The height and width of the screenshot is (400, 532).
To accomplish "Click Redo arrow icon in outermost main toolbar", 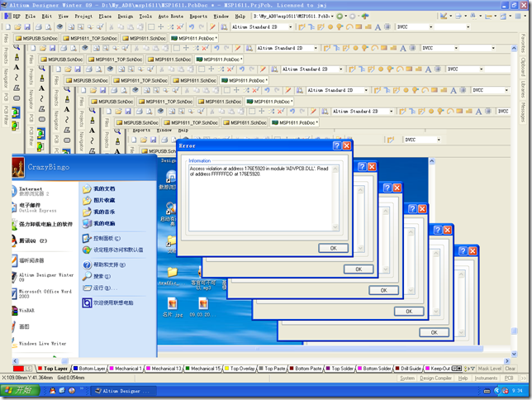I will [x=202, y=26].
